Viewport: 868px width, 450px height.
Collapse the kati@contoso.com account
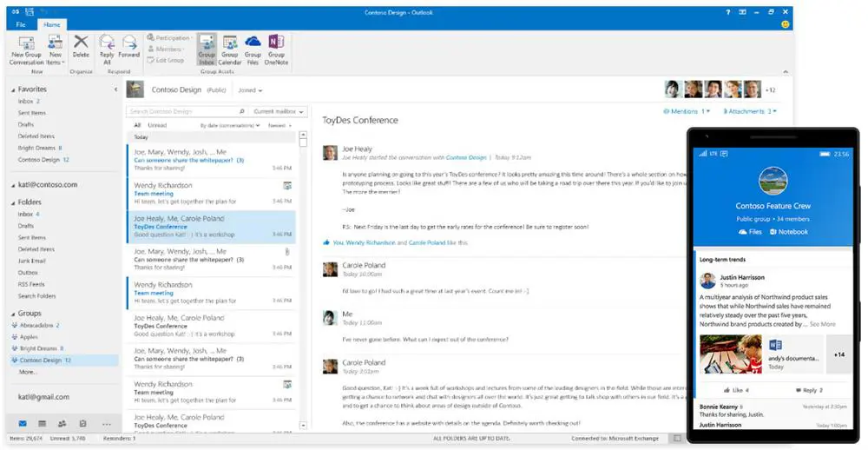[x=13, y=186]
